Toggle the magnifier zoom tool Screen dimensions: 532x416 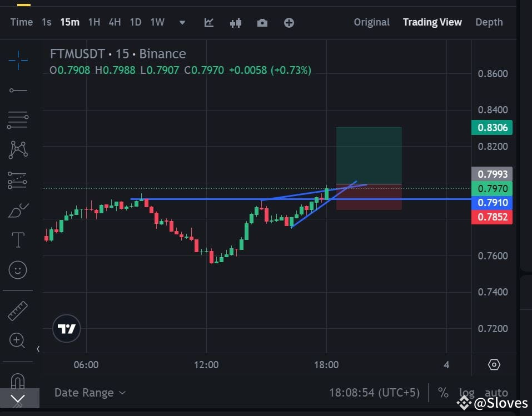click(x=18, y=341)
